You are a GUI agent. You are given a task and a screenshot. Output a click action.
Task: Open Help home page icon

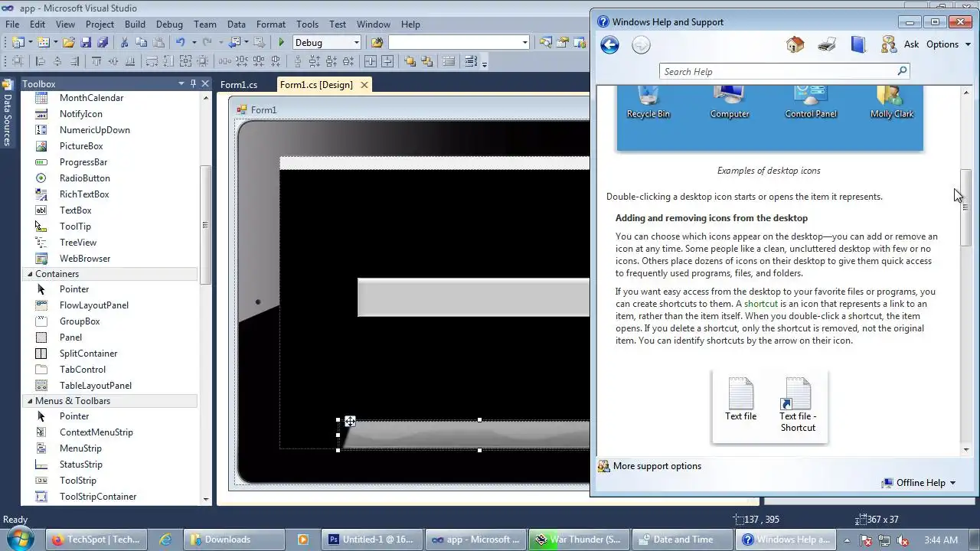tap(795, 44)
